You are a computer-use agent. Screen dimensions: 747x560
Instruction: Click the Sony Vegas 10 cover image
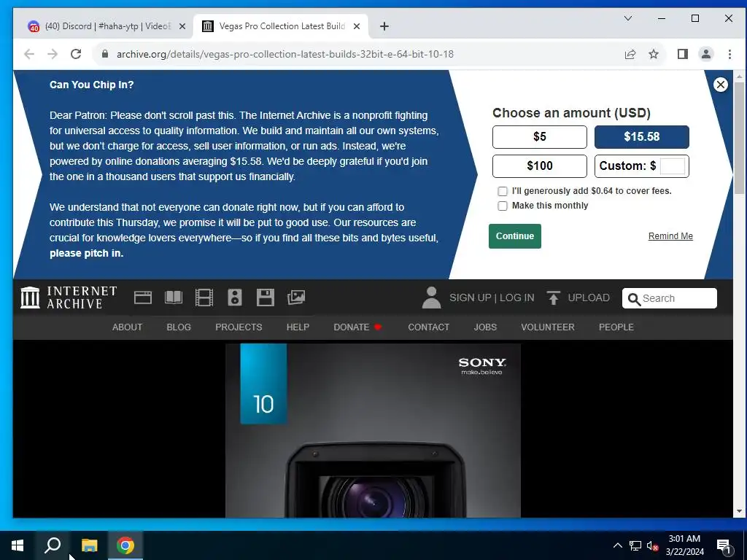[373, 430]
